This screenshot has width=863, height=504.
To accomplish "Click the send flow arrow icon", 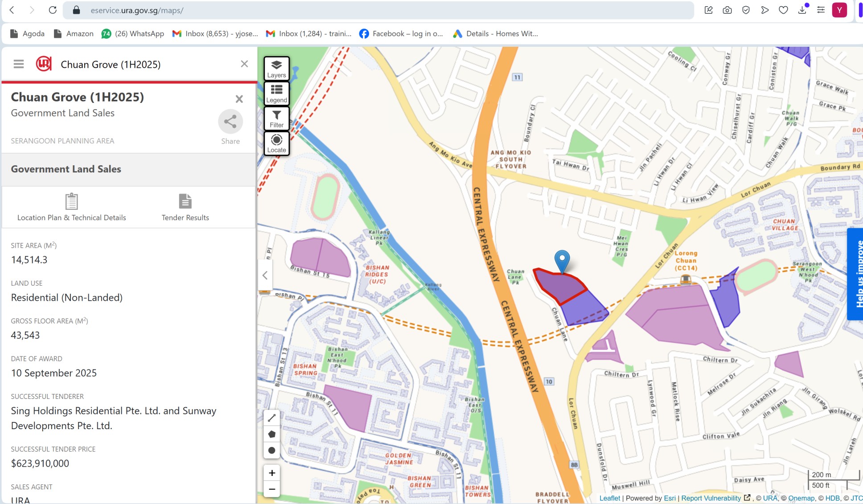I will click(x=764, y=10).
